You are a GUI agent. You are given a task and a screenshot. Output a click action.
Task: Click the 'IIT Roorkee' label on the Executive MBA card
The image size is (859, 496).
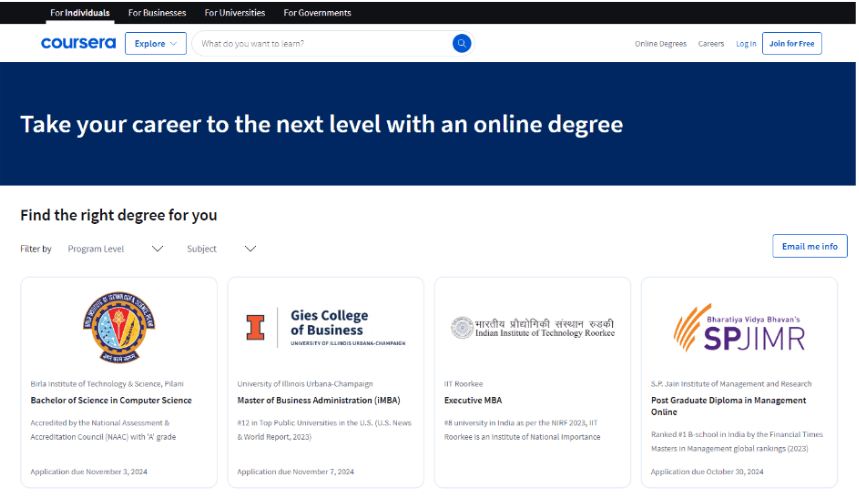tap(463, 384)
